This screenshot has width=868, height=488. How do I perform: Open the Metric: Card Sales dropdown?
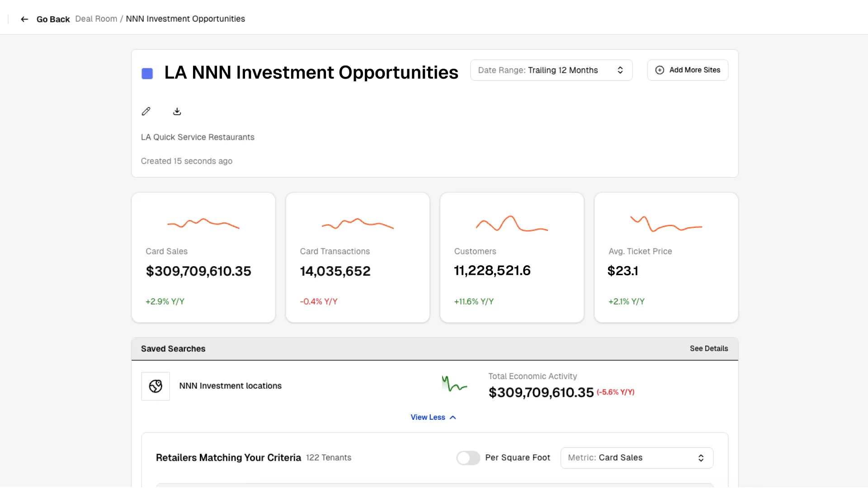(636, 458)
